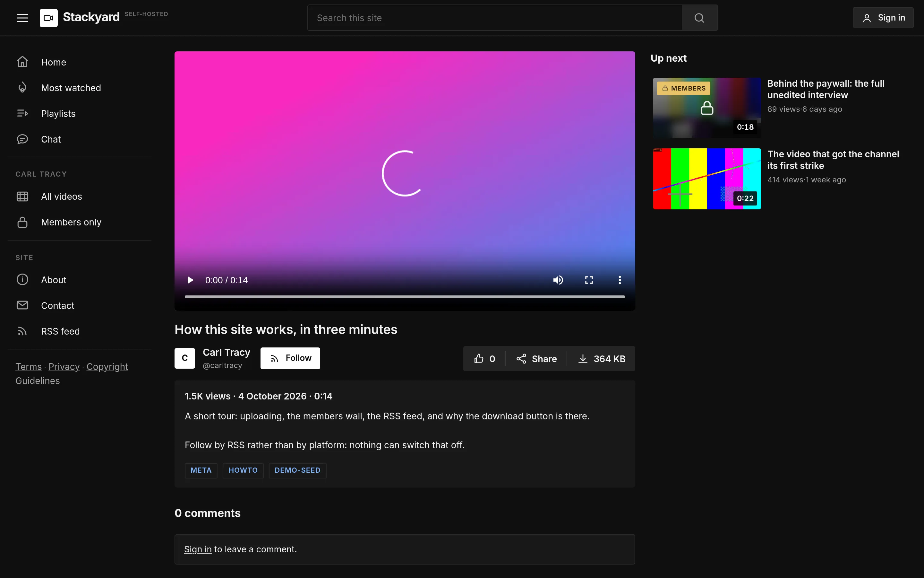Image resolution: width=924 pixels, height=578 pixels.
Task: Share this video
Action: (x=536, y=359)
